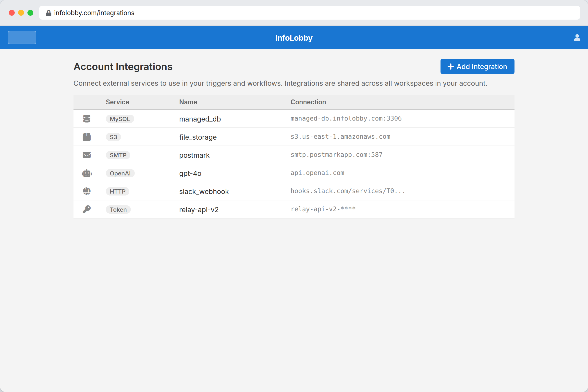
Task: Click the OpenAI robot icon for gpt-4o
Action: point(87,173)
